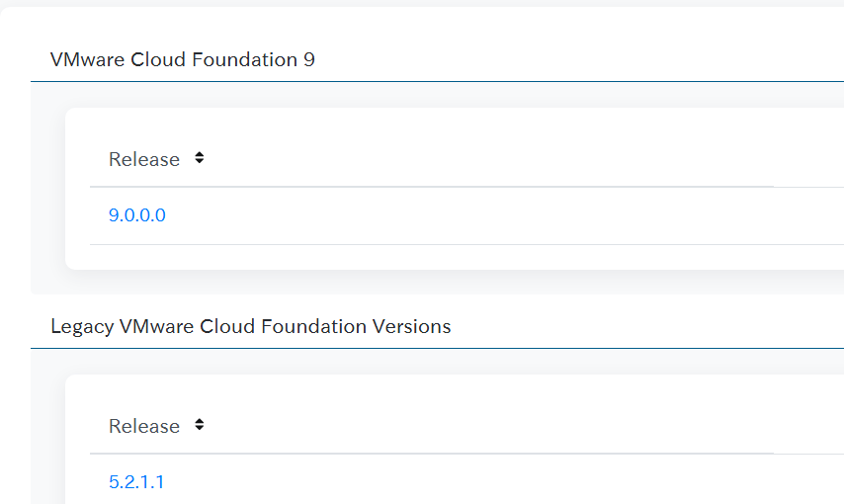Click the up arrow of VCF 9 sort icon
The image size is (844, 504).
(x=200, y=154)
